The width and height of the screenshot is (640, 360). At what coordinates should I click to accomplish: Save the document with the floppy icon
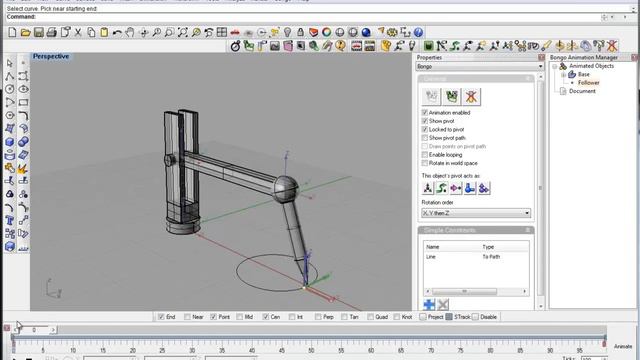point(38,32)
